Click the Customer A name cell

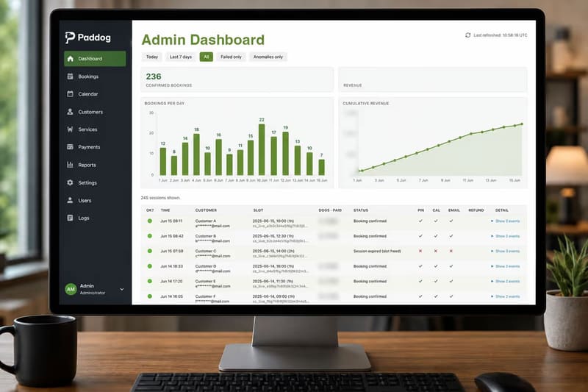point(206,221)
